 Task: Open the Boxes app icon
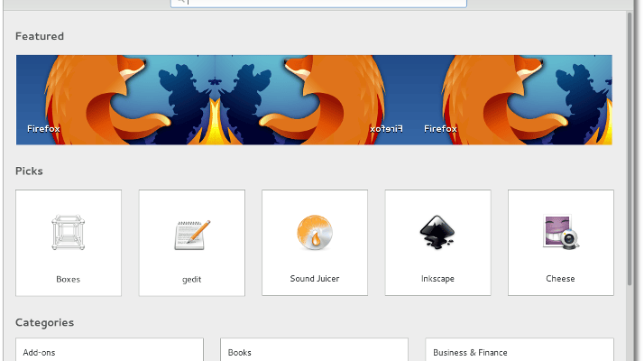(69, 232)
